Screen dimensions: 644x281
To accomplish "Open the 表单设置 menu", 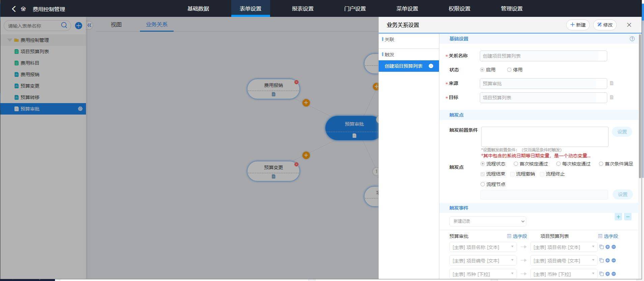I will click(x=251, y=9).
